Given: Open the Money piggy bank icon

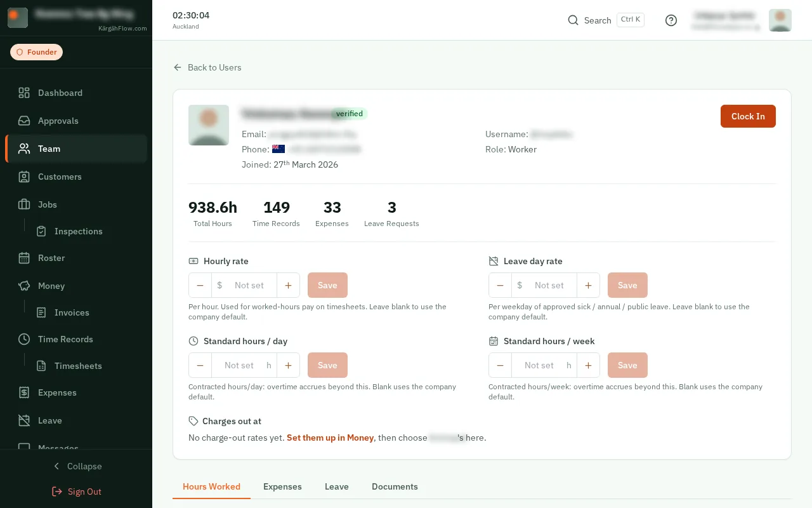Looking at the screenshot, I should tap(24, 286).
